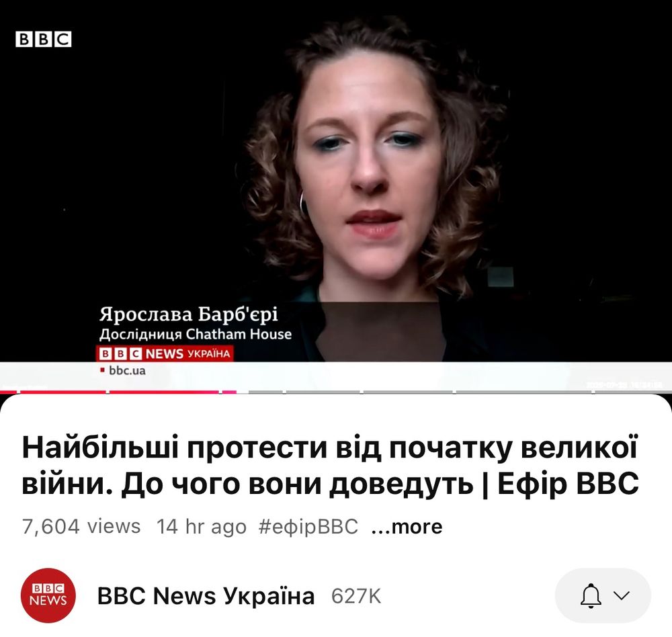The width and height of the screenshot is (672, 637).
Task: Open the BBC News channel avatar
Action: pos(48,595)
